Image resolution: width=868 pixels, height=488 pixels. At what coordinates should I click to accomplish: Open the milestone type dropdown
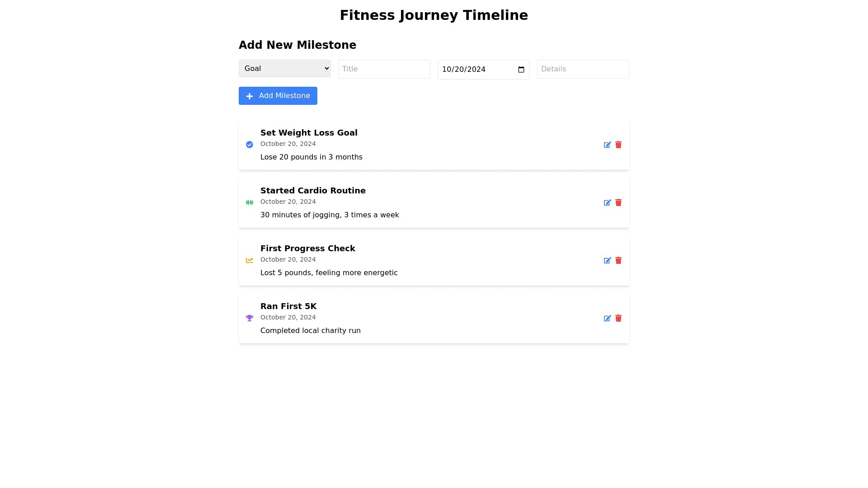(x=285, y=69)
